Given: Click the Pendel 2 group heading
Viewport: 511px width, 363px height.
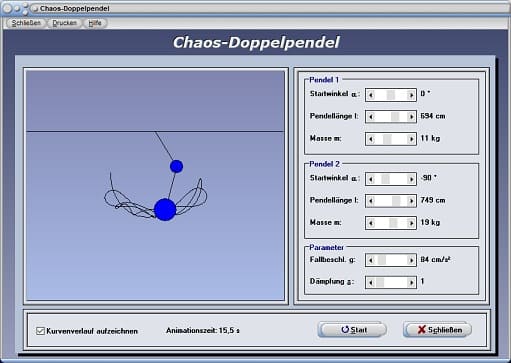Looking at the screenshot, I should 324,164.
